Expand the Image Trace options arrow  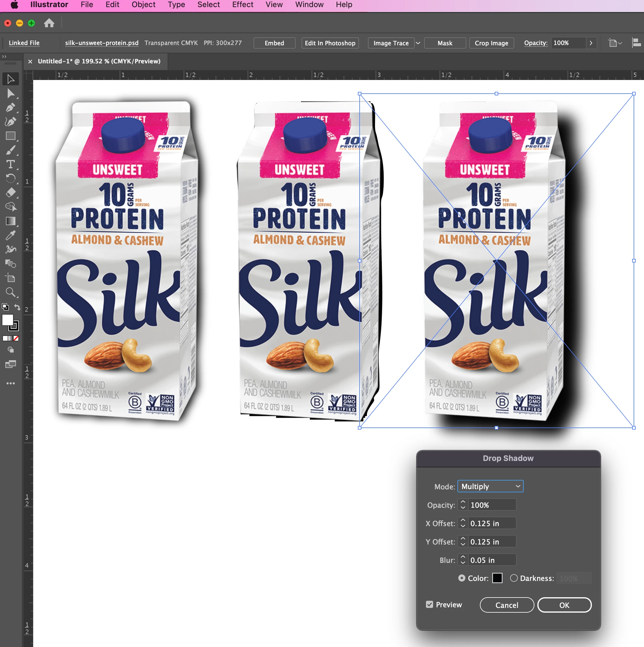418,43
